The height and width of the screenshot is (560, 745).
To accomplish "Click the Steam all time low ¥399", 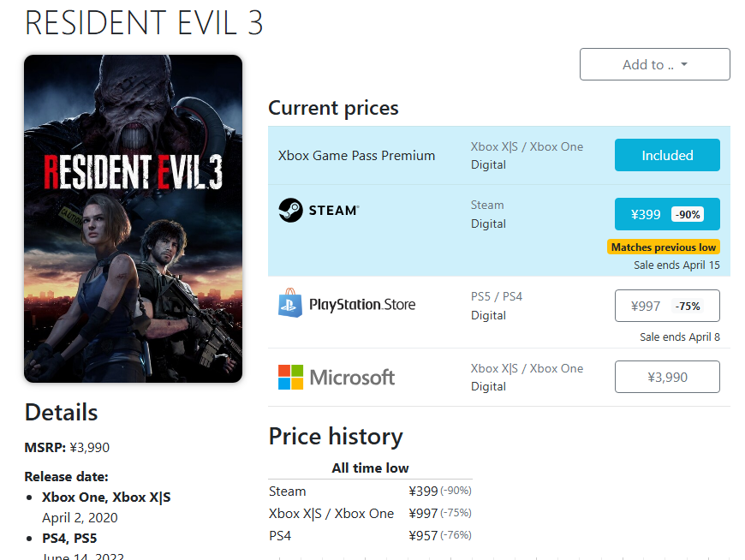I will click(423, 491).
